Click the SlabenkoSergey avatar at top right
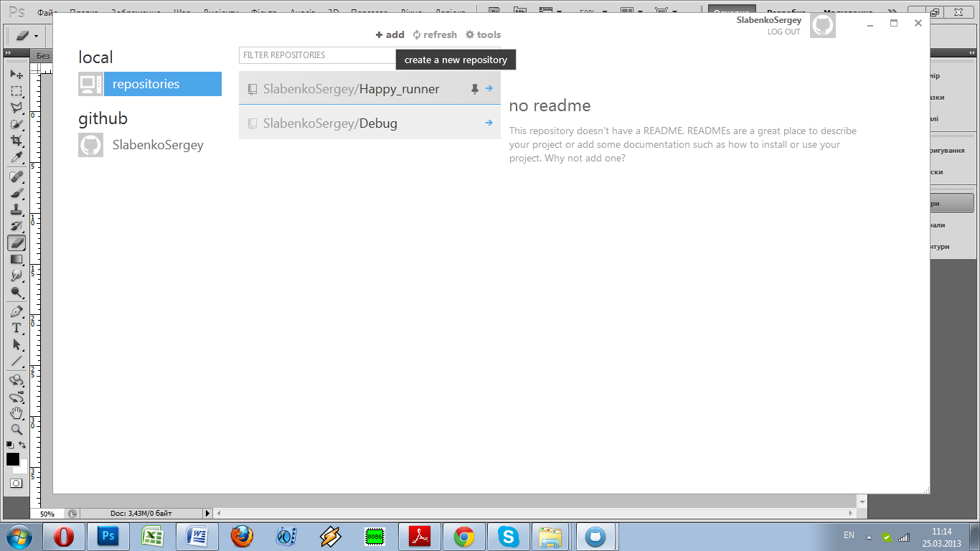This screenshot has width=980, height=551. tap(823, 26)
